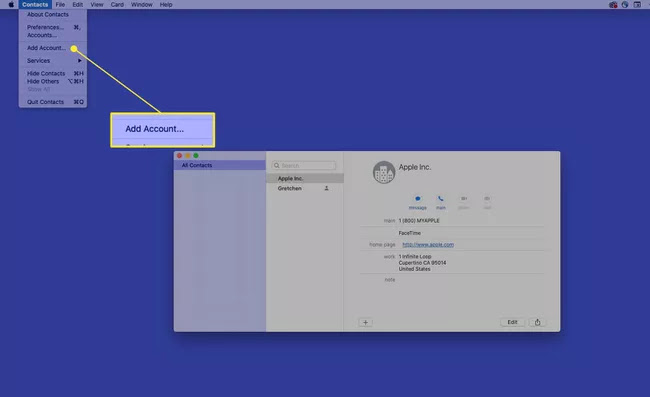The width and height of the screenshot is (650, 397).
Task: Open the Apple logo menu
Action: [x=11, y=5]
